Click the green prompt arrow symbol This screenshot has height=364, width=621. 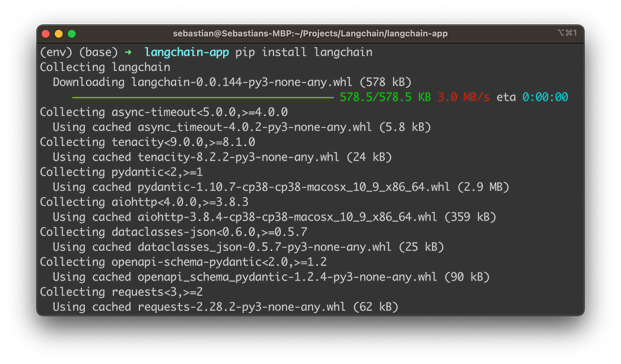(128, 52)
